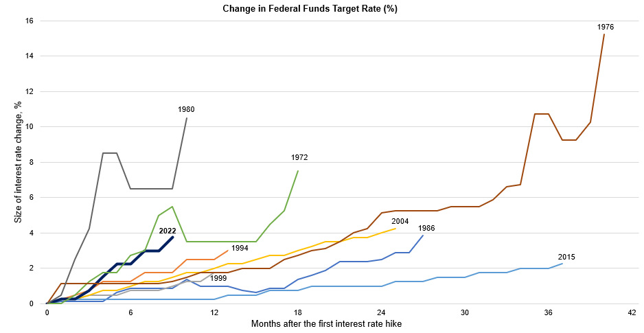Click the 10 tick on the vertical axis
This screenshot has height=333, width=644.
coord(30,127)
